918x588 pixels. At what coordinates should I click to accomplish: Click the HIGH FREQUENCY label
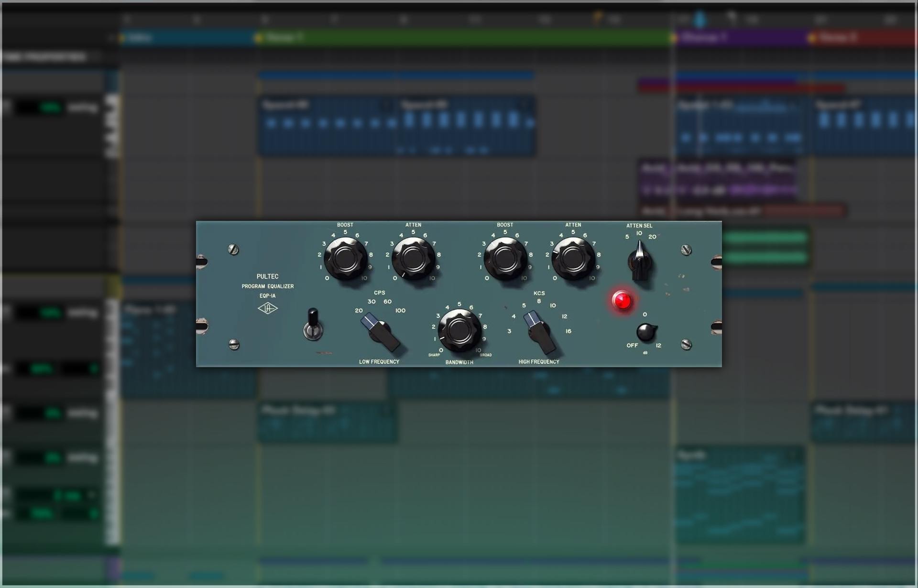click(x=539, y=362)
